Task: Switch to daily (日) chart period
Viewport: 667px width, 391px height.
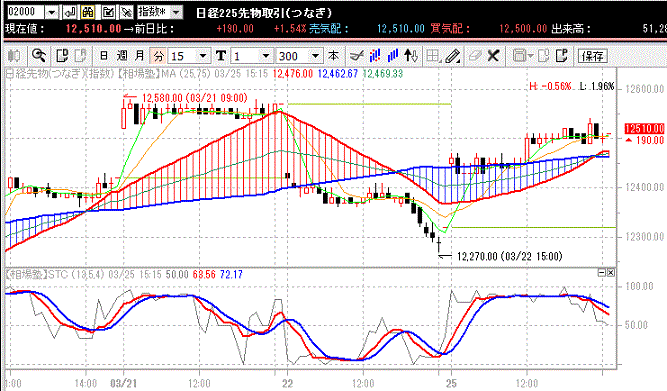Action: pyautogui.click(x=104, y=56)
